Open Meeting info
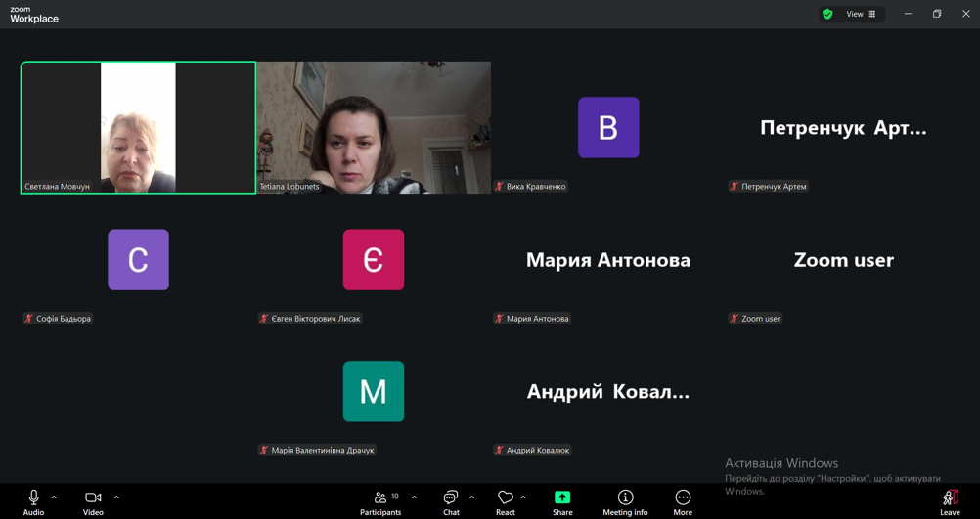This screenshot has width=980, height=519. coord(625,502)
